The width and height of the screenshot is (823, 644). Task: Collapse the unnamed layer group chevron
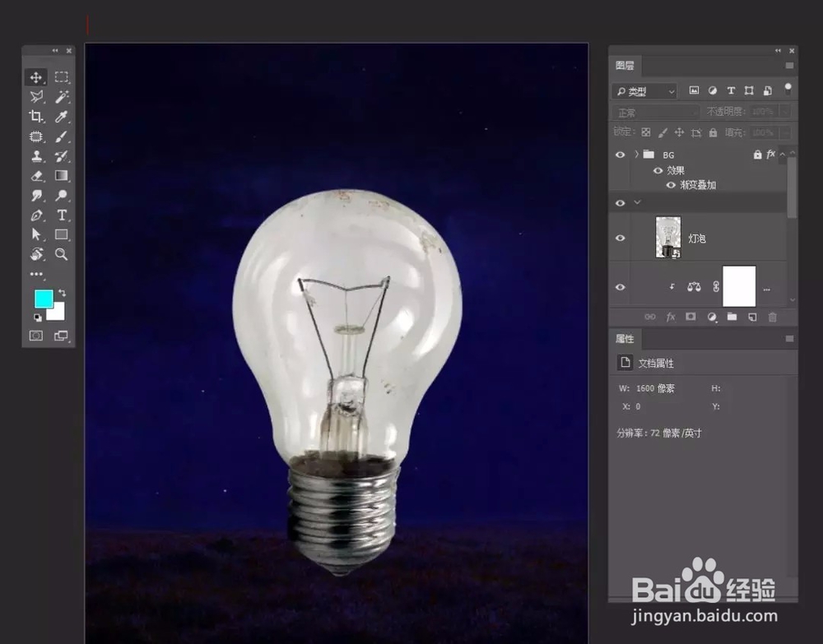tap(637, 202)
